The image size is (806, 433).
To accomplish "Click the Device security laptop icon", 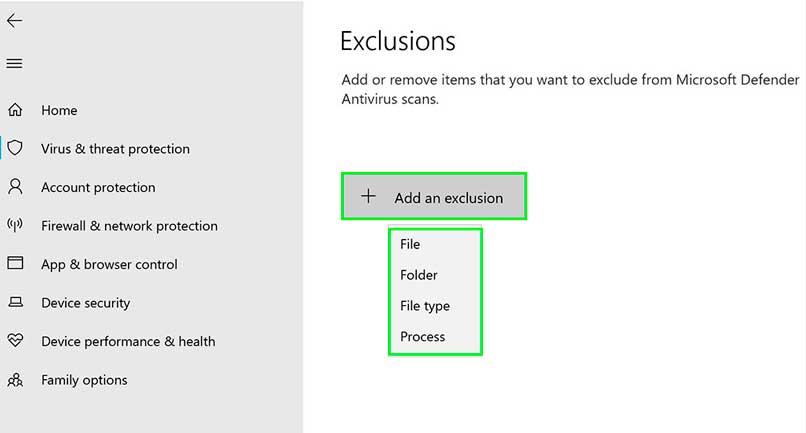I will point(15,302).
